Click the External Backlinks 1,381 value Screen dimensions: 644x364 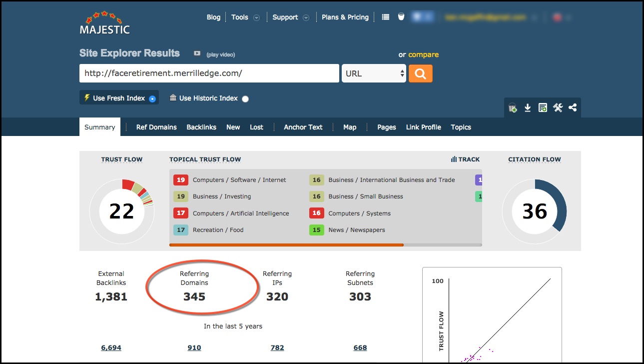click(x=111, y=297)
